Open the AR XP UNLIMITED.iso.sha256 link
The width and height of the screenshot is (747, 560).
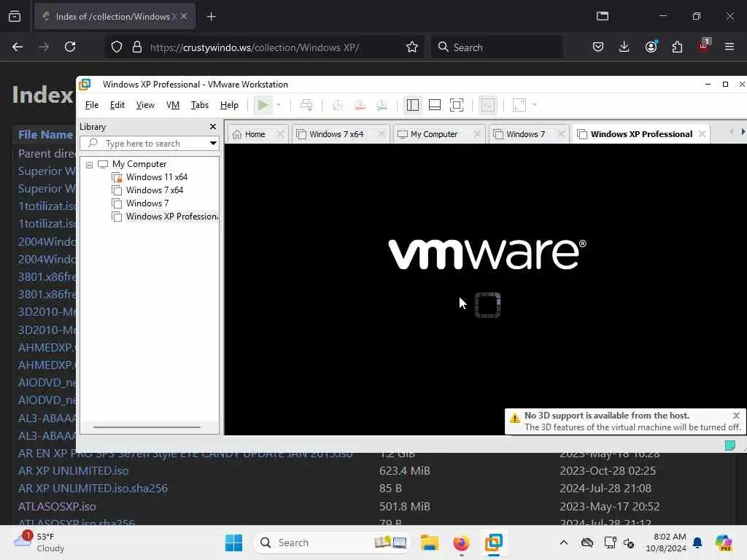[93, 489]
